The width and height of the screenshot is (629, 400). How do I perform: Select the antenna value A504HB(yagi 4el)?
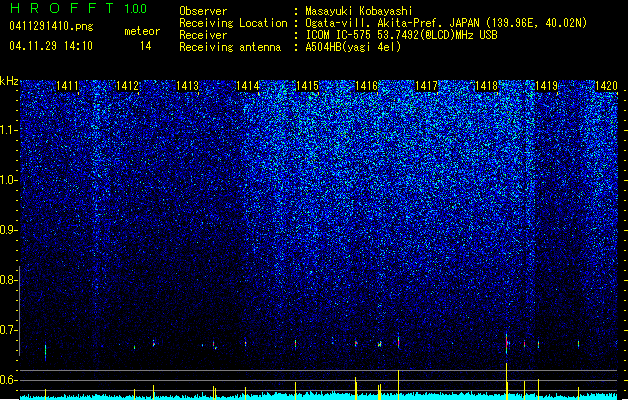[353, 47]
